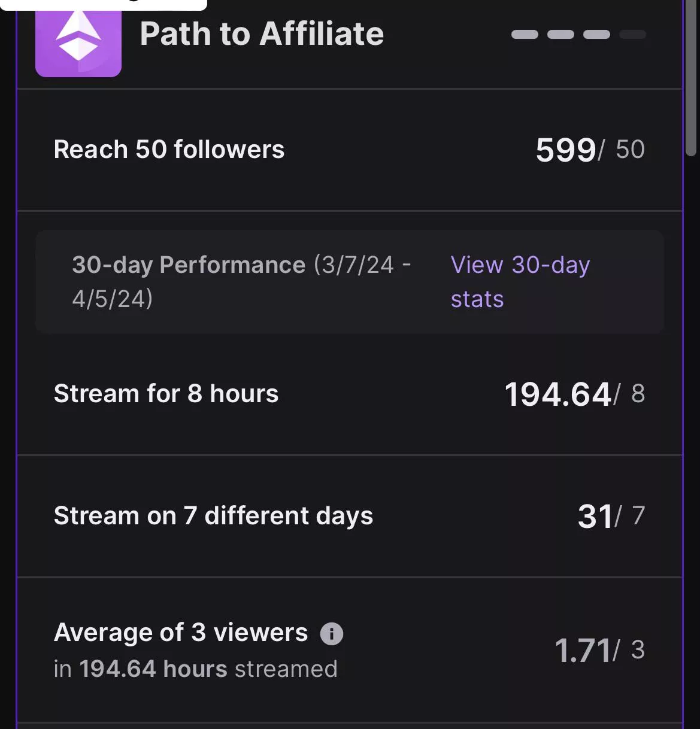Click the purple Affiliate badge icon

click(78, 38)
